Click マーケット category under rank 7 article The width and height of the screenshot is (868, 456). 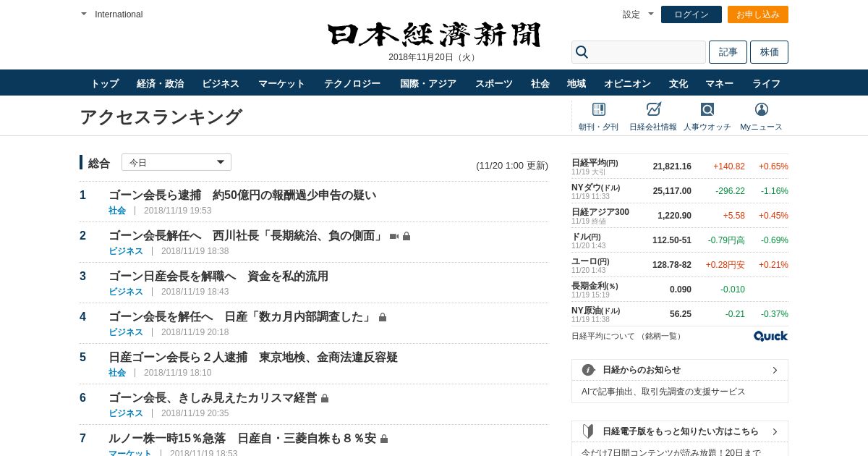tap(130, 453)
